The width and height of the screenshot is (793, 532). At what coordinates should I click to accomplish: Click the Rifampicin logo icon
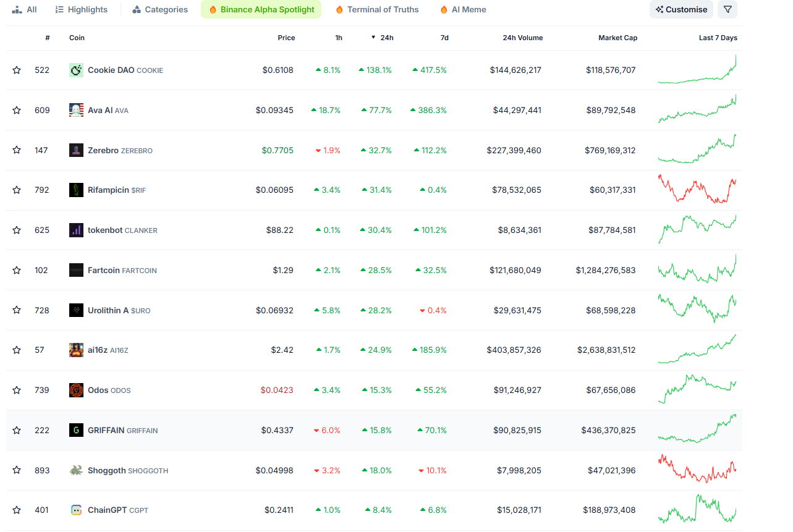coord(76,190)
